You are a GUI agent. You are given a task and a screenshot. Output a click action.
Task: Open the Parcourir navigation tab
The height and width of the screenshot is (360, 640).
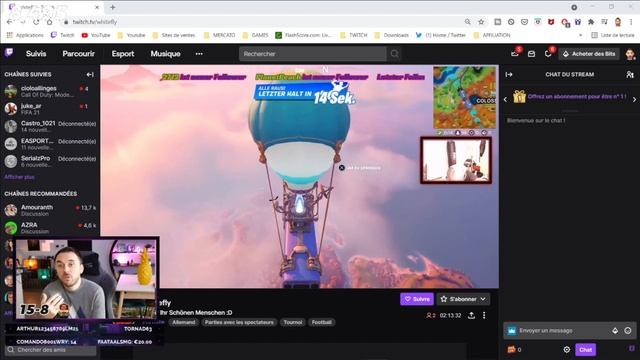pyautogui.click(x=78, y=54)
